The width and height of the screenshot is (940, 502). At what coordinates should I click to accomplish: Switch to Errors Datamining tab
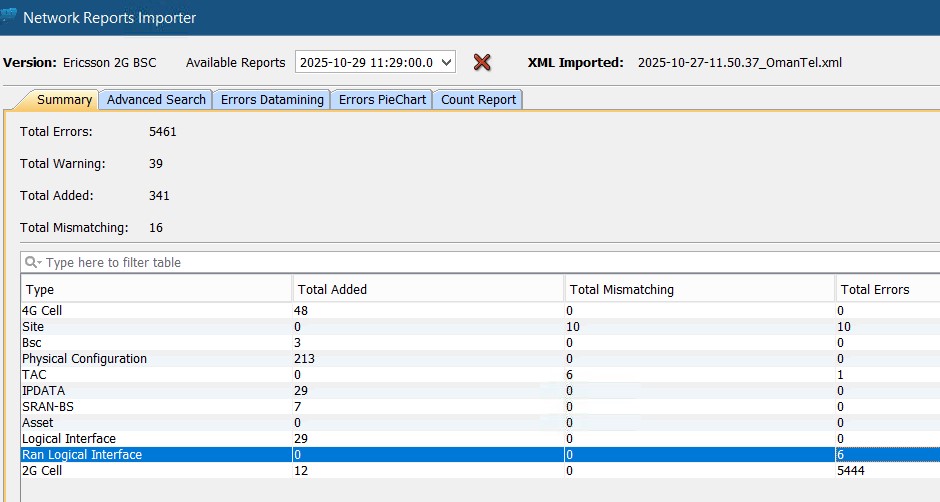272,99
